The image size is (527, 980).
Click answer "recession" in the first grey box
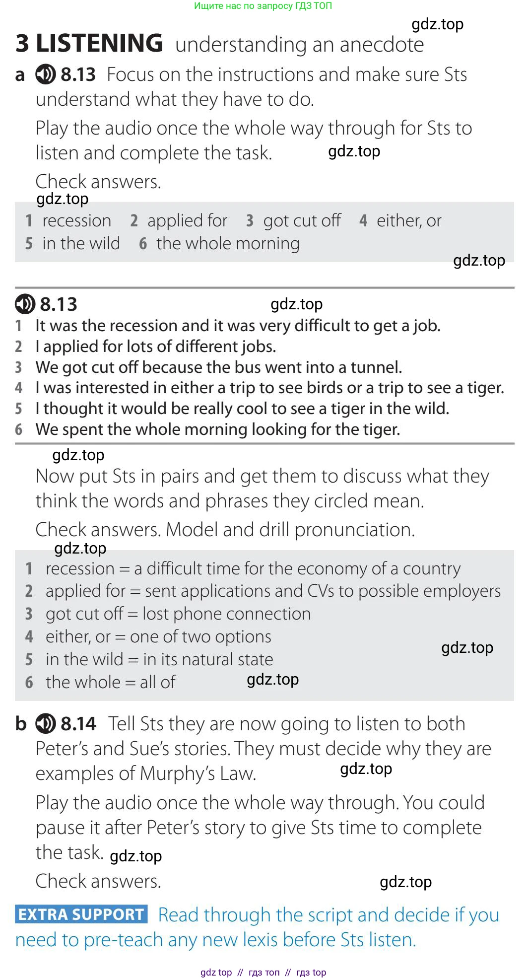pos(76,220)
